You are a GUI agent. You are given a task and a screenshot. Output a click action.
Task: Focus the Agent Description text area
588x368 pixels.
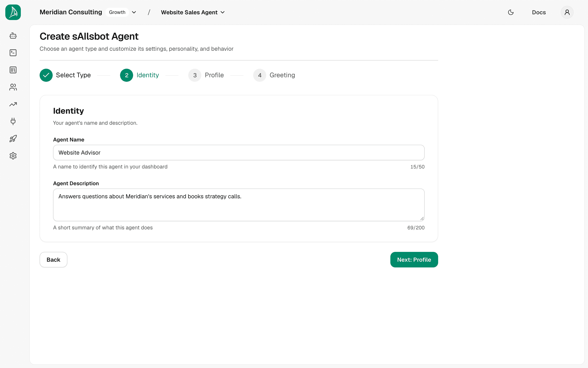click(x=239, y=205)
